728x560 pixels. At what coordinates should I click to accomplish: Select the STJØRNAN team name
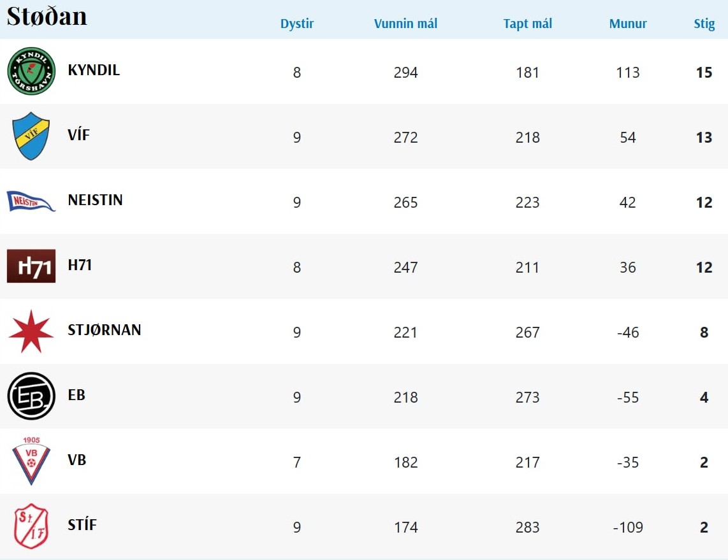pos(105,330)
